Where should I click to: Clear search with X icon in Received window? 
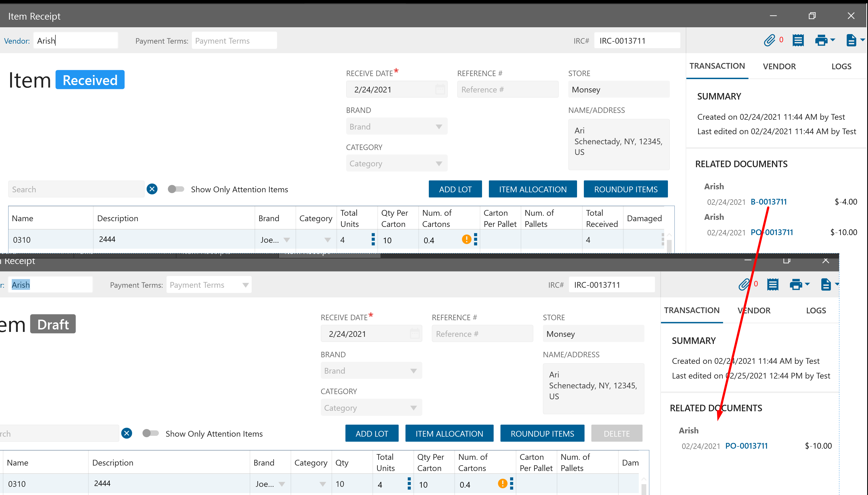[152, 189]
